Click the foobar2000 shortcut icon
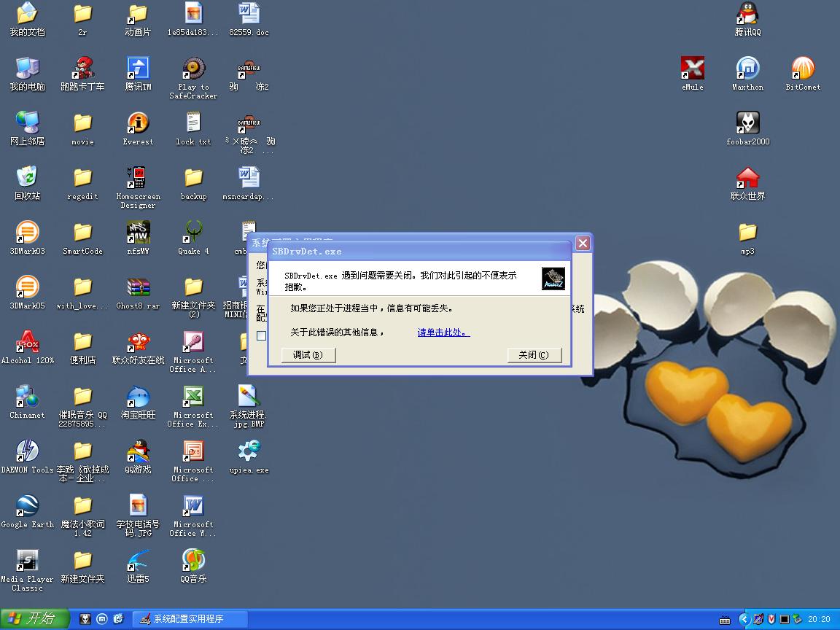Screen dimensions: 840x630 (747, 124)
